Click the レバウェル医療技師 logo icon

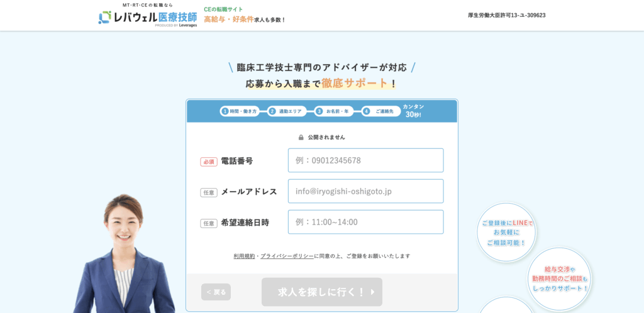tap(105, 17)
